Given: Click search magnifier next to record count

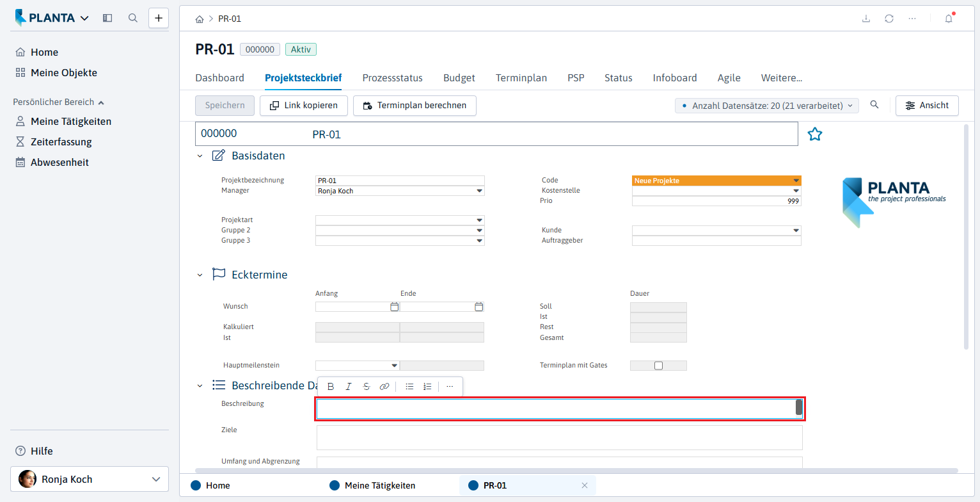Looking at the screenshot, I should tap(874, 105).
